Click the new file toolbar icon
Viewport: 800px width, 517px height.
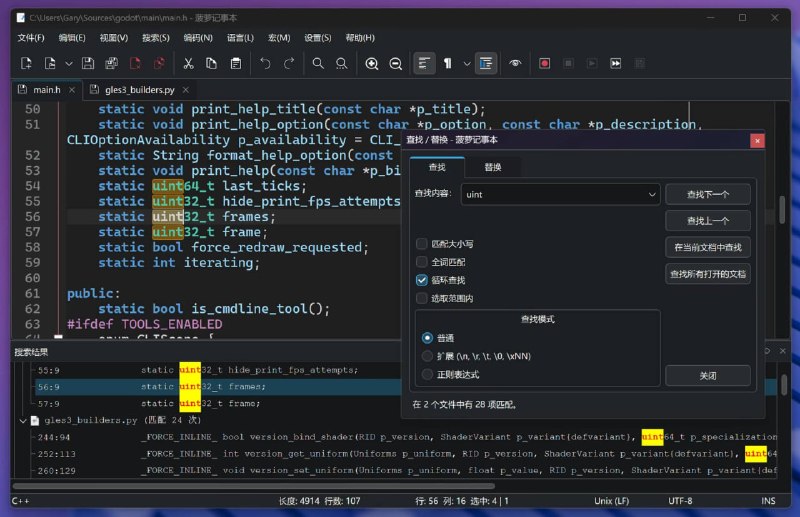click(26, 63)
